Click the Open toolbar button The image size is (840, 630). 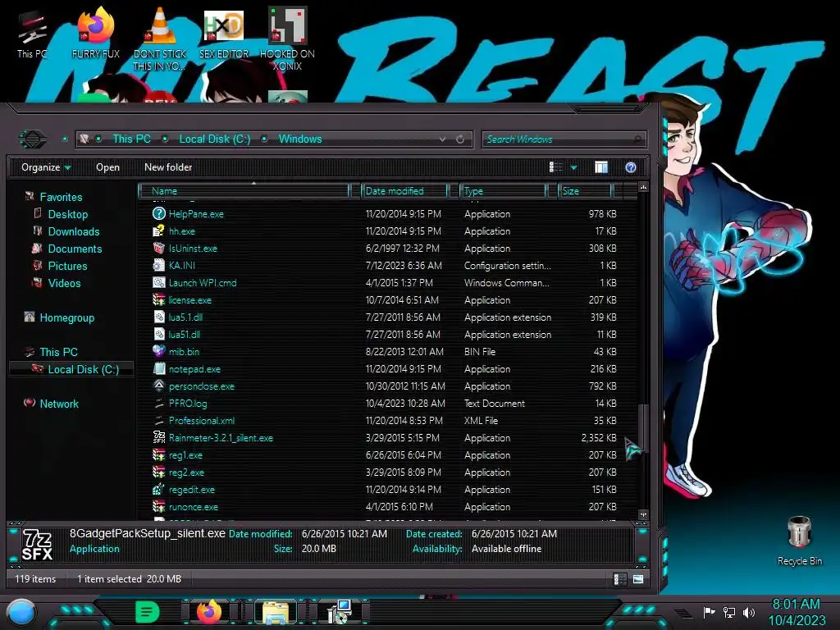click(x=107, y=167)
